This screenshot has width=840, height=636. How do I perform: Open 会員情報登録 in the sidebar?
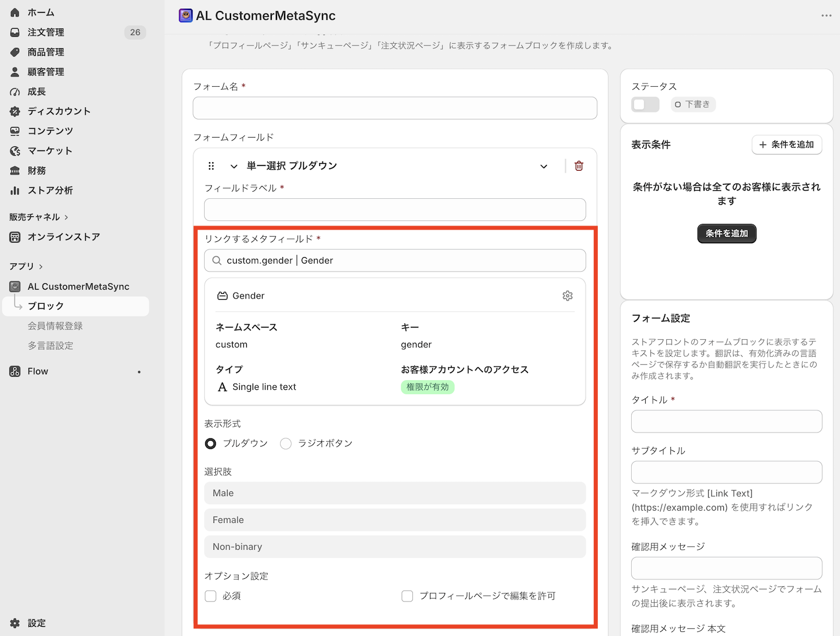pyautogui.click(x=55, y=326)
